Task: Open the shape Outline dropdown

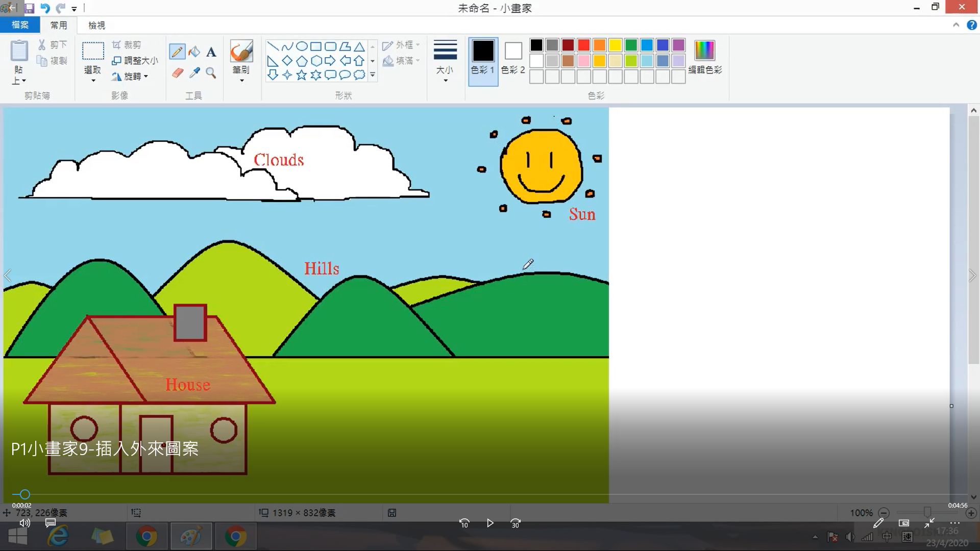Action: click(401, 45)
